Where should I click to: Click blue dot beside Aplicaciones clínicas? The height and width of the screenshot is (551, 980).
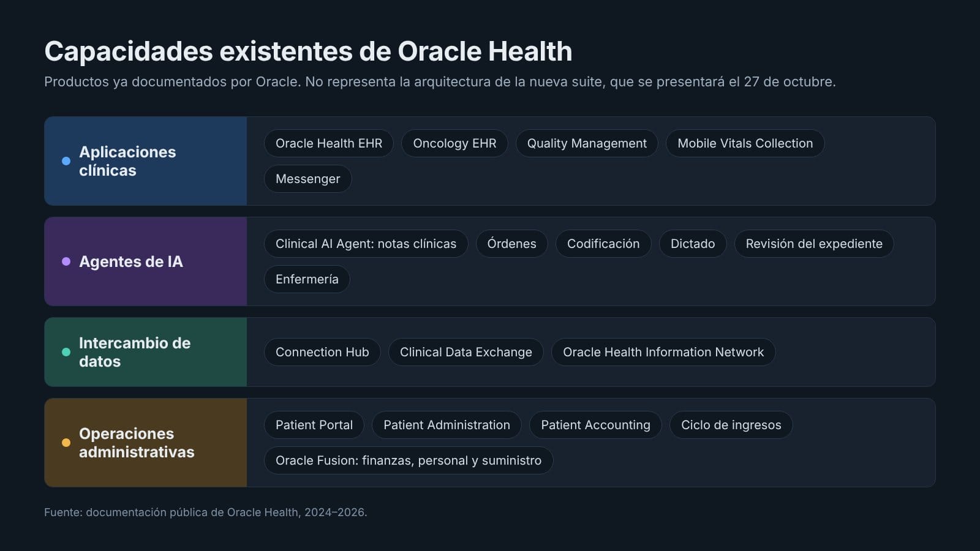66,161
